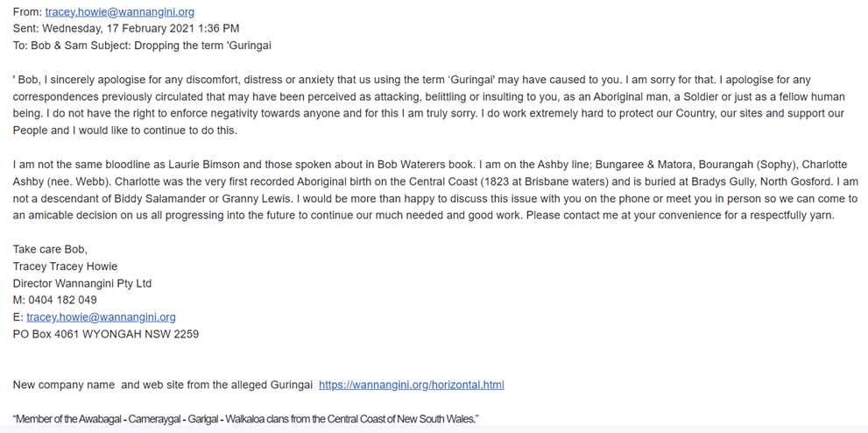Open the sender email link in the From line
The width and height of the screenshot is (868, 433).
point(119,12)
